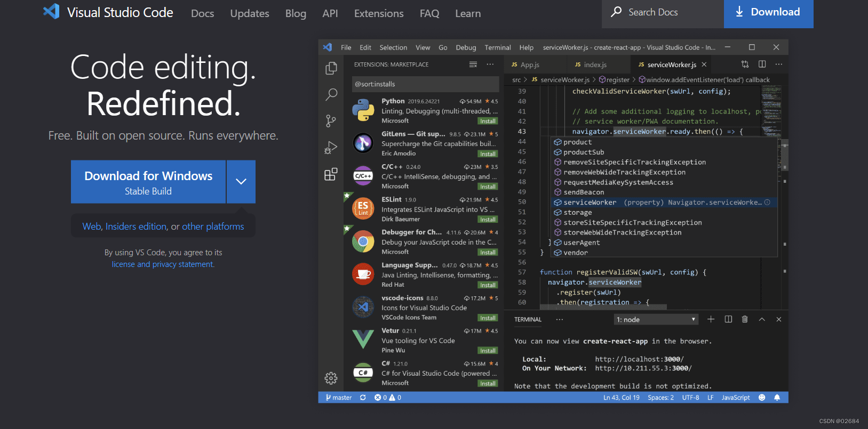Screen dimensions: 868x429
Task: Click the C/C++ extension icon
Action: [x=363, y=176]
